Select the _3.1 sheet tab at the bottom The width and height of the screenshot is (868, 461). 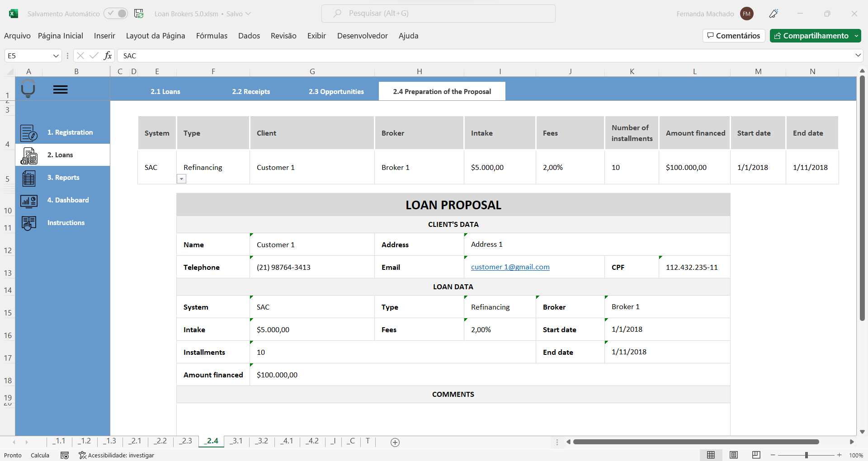[236, 442]
